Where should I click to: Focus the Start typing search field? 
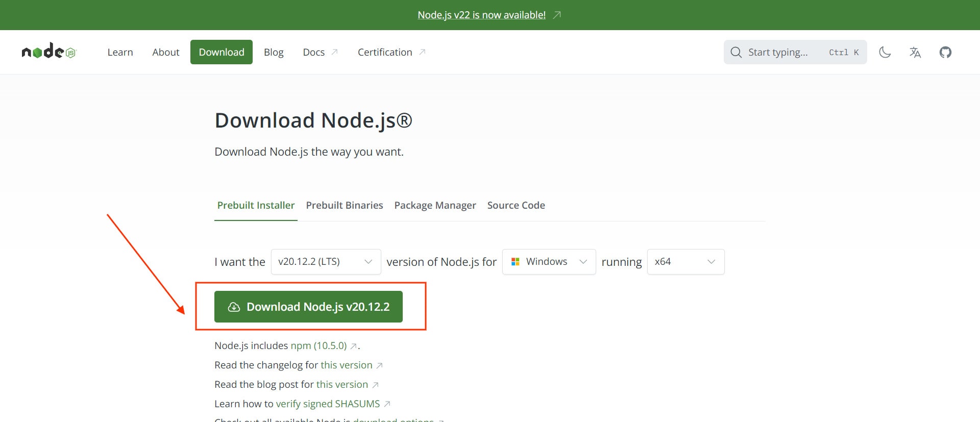[x=795, y=52]
